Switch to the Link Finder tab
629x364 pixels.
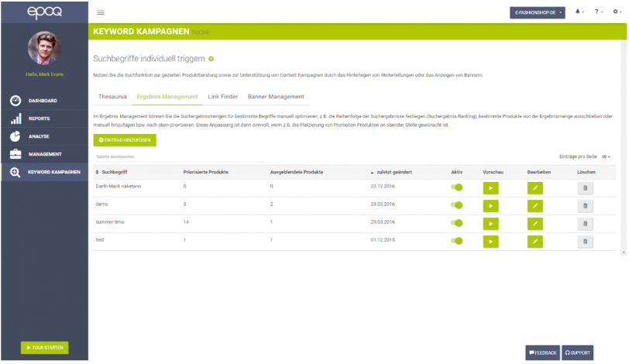tap(222, 97)
